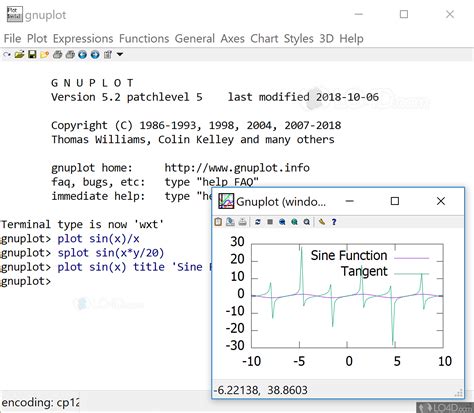Screen dimensions: 474x413
Task: Maximize the Gnuplot plot window
Action: click(395, 201)
